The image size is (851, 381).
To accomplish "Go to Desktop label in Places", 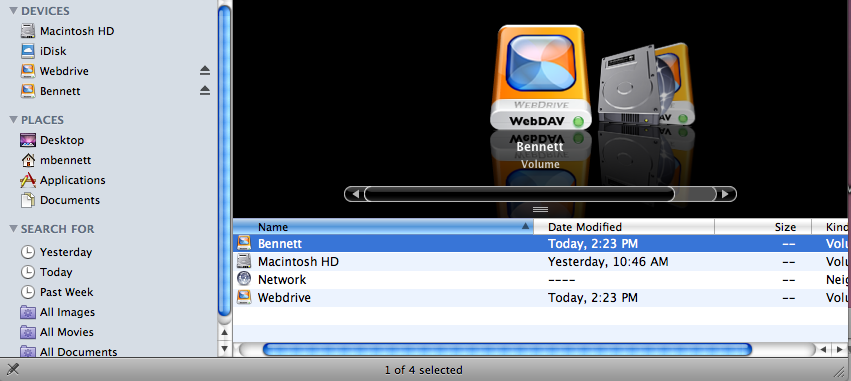I will (x=62, y=140).
